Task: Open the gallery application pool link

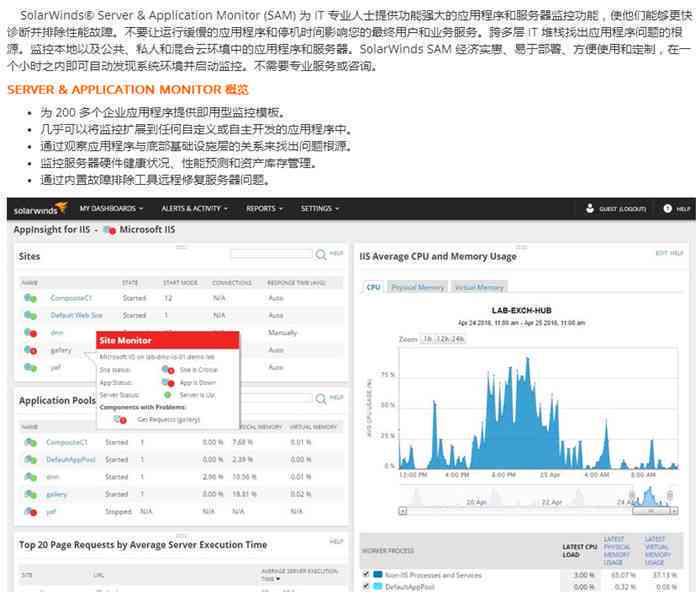Action: point(56,496)
